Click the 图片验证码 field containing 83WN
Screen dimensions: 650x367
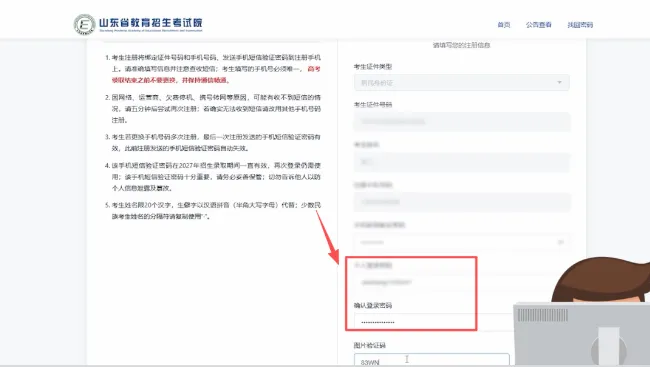(432, 360)
